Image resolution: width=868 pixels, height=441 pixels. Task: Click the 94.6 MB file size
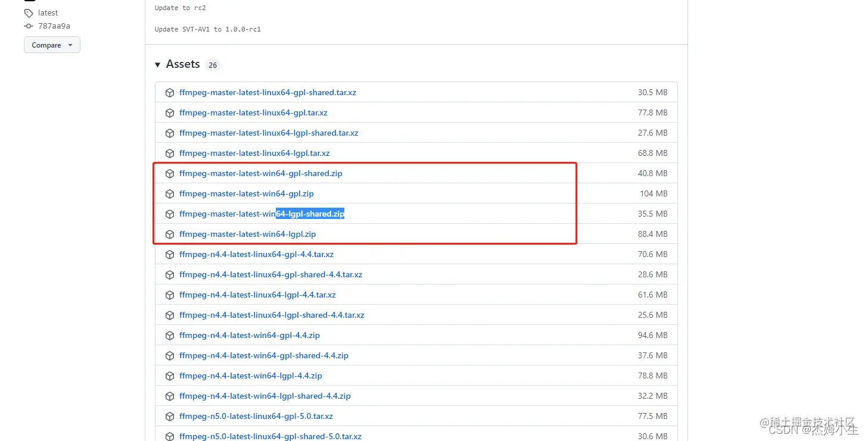(x=652, y=336)
